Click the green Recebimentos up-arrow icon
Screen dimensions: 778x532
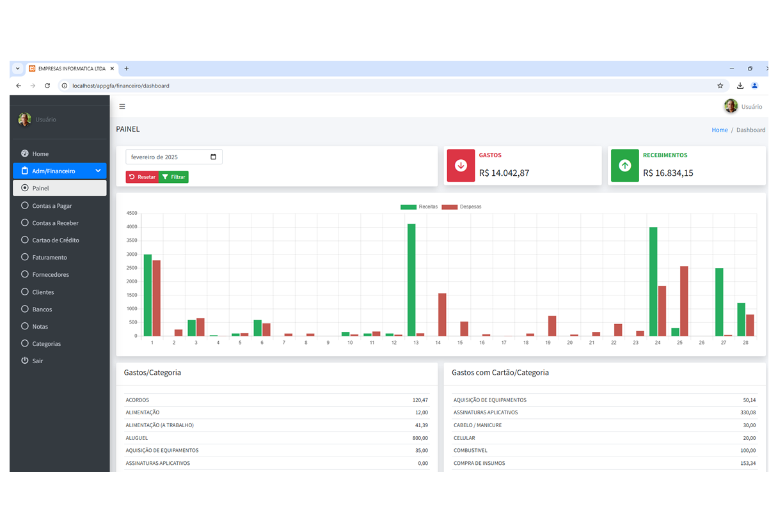click(x=624, y=165)
